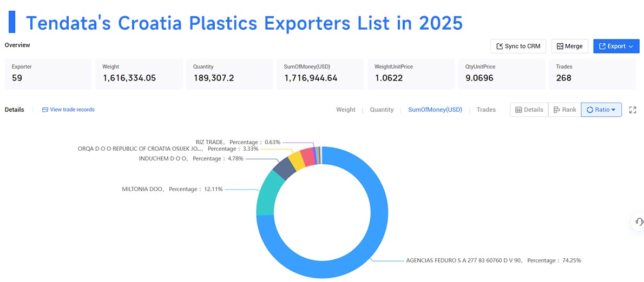Viewport: 644px width, 282px height.
Task: Click the MILTONIA DOO 12.11% label
Action: 172,189
